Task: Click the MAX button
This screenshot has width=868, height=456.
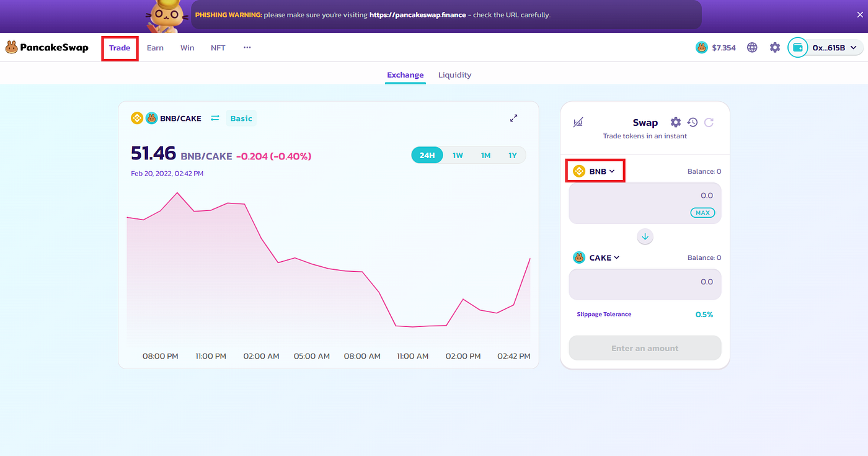Action: (702, 213)
